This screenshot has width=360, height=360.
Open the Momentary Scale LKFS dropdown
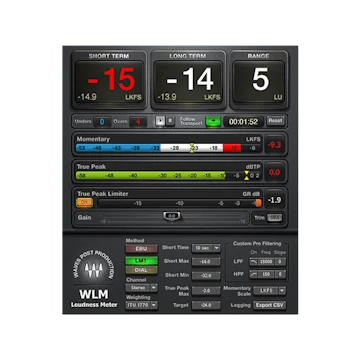coord(270,290)
